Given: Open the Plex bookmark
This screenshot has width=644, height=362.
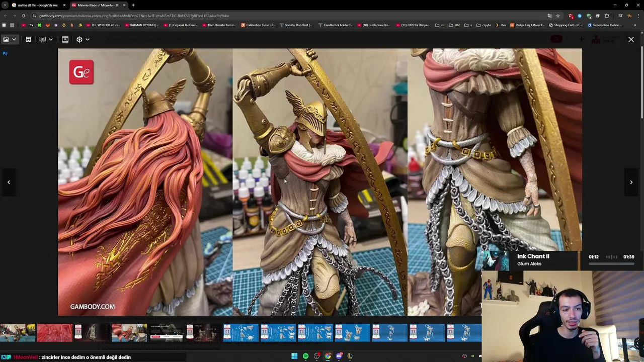Looking at the screenshot, I should point(501,25).
